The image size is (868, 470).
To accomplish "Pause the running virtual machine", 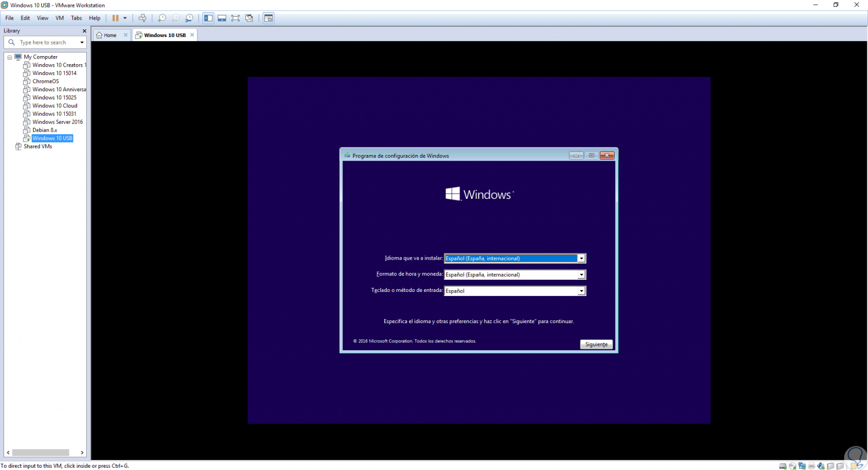I will (115, 18).
